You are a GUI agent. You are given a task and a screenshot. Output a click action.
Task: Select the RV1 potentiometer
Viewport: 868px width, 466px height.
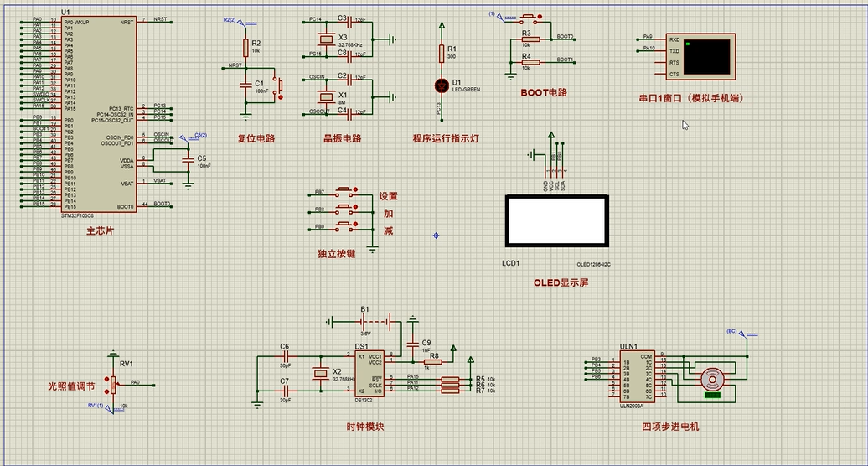coord(113,385)
